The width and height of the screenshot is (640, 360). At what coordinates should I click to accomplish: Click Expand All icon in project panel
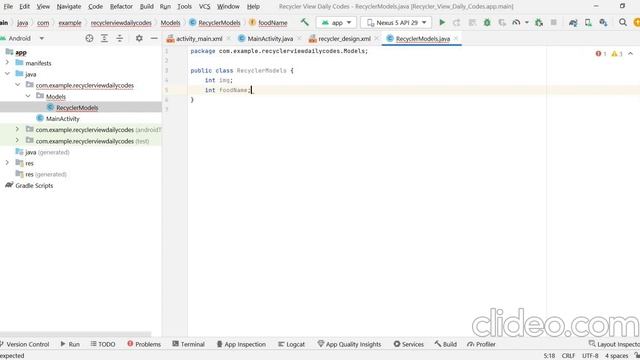[x=104, y=38]
